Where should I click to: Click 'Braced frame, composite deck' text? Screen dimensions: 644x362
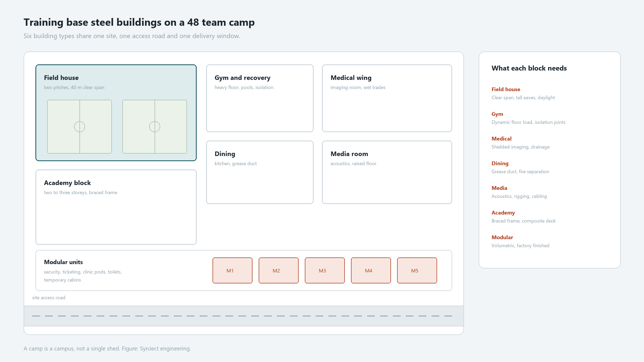point(524,221)
